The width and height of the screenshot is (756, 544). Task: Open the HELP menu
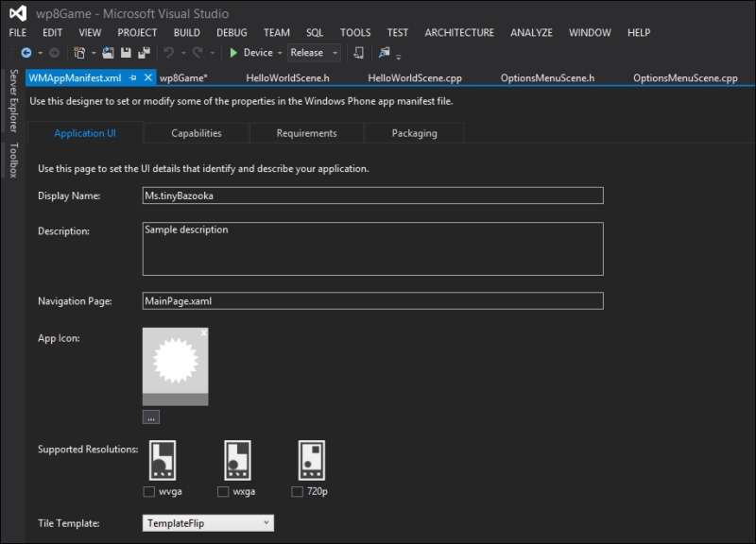639,32
